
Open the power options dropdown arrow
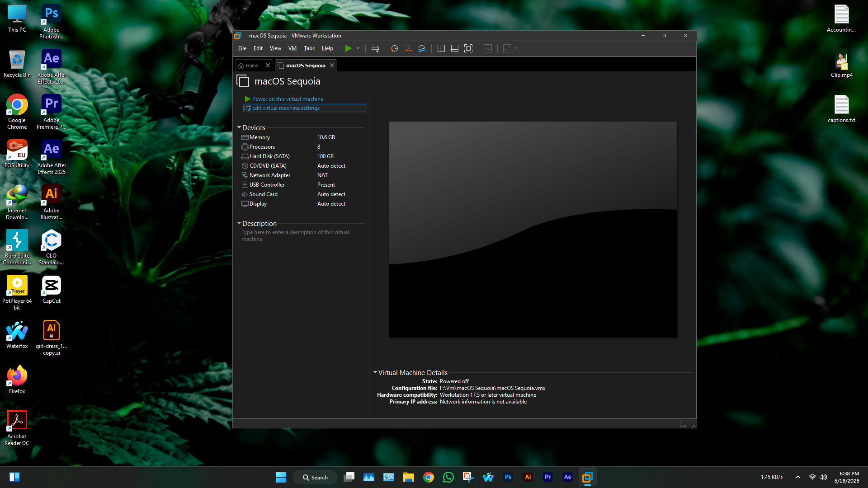(x=358, y=48)
